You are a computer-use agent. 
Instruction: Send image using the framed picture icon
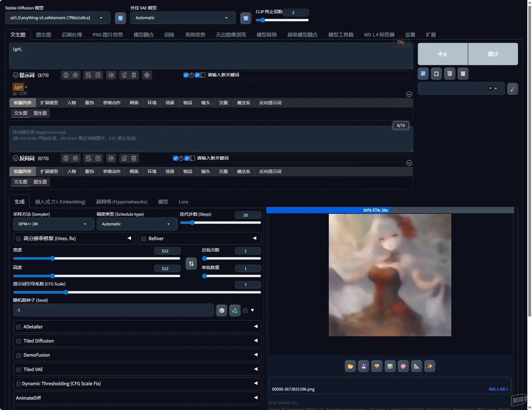pos(390,366)
